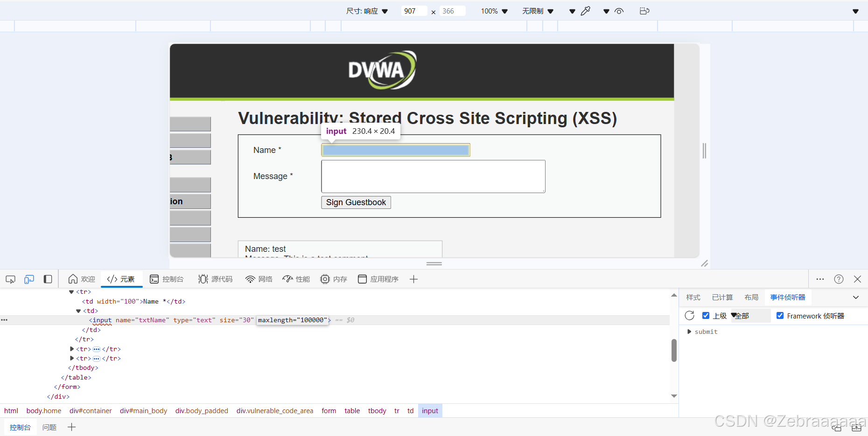Open DevTools help icon
The image size is (868, 436).
pos(839,279)
